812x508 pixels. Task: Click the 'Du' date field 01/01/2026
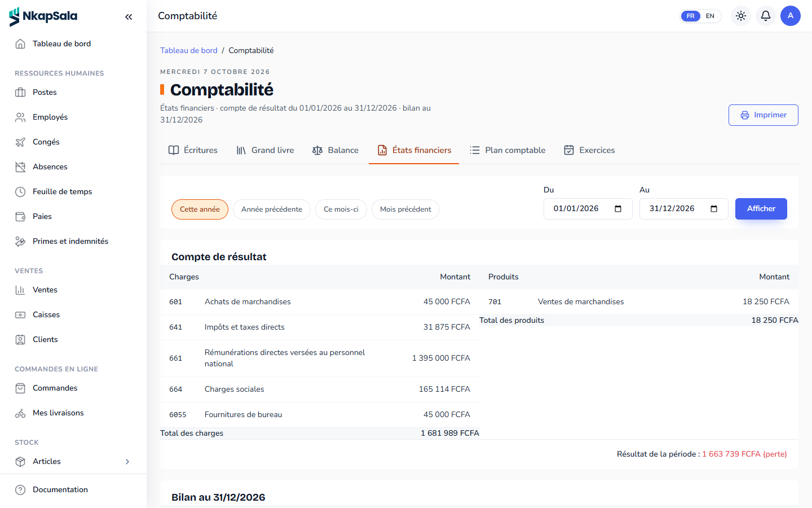tap(588, 209)
